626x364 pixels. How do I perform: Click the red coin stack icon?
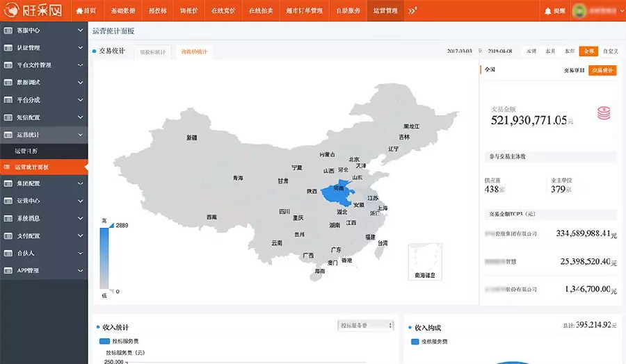click(x=603, y=113)
